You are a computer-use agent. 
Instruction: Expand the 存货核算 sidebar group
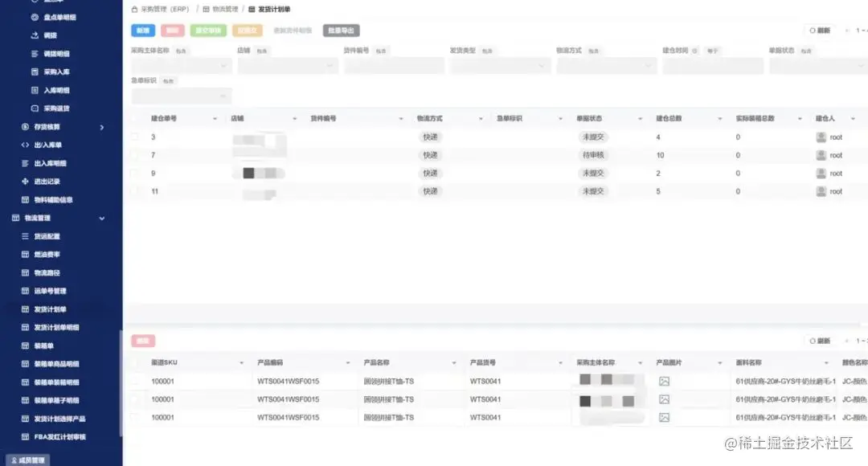tap(102, 127)
